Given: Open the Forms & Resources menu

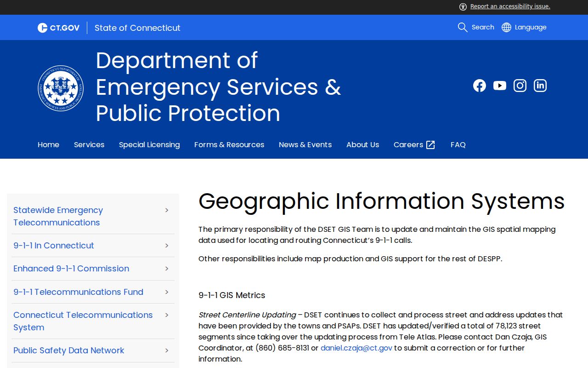Looking at the screenshot, I should point(229,145).
